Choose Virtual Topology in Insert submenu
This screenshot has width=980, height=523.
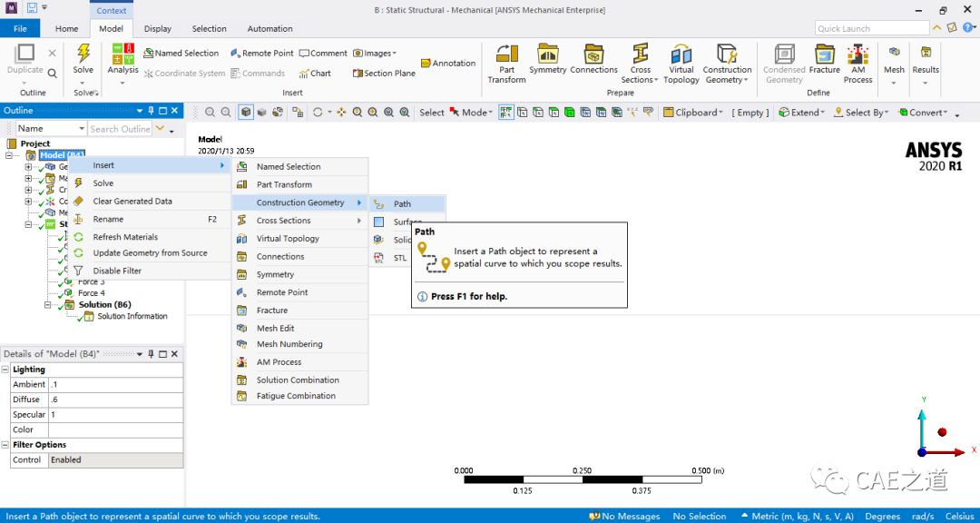coord(288,239)
